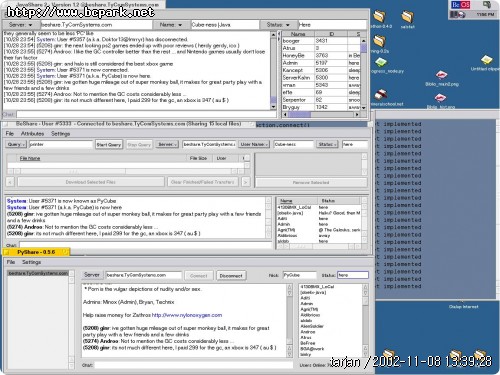The width and height of the screenshot is (500, 375).
Task: Open PyShare Settings menu
Action: tap(31, 262)
